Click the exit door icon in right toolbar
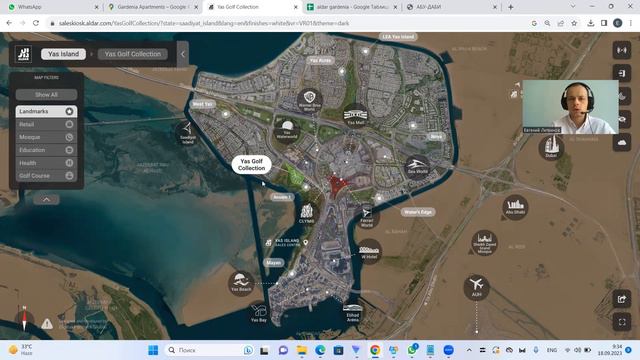The width and height of the screenshot is (640, 360). pyautogui.click(x=622, y=73)
